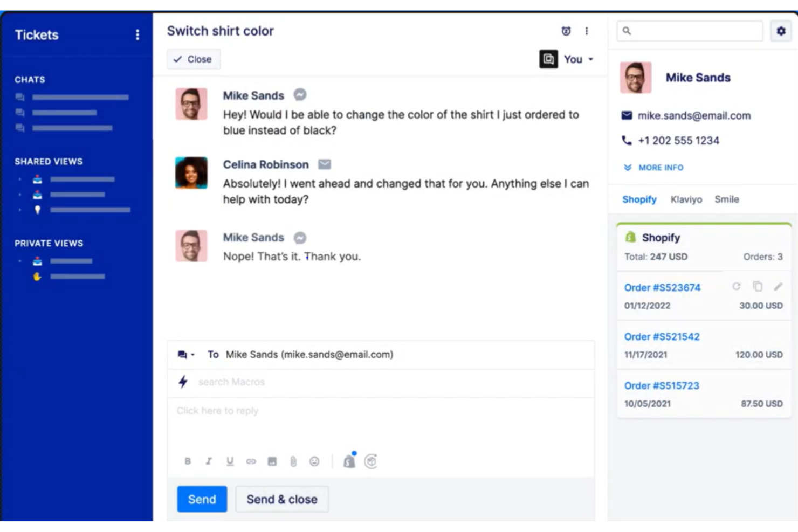
Task: Toggle underline formatting in the reply editor
Action: [230, 461]
